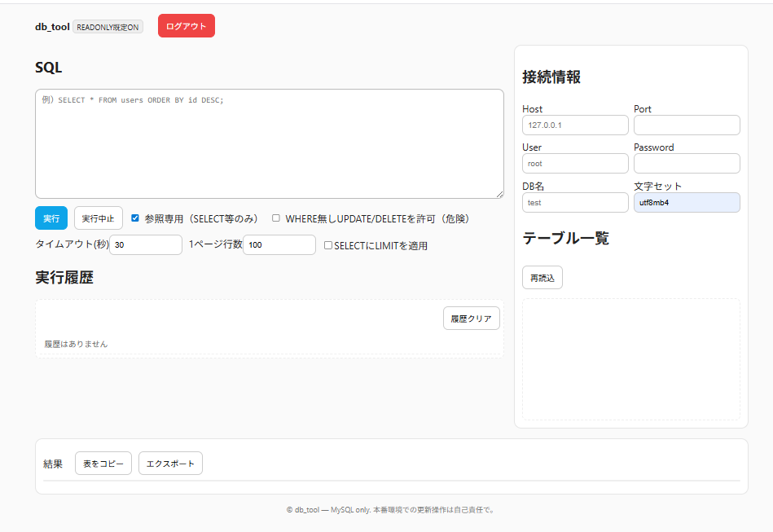Click the 1ページ行数 input showing 100
The height and width of the screenshot is (532, 773).
click(x=279, y=244)
